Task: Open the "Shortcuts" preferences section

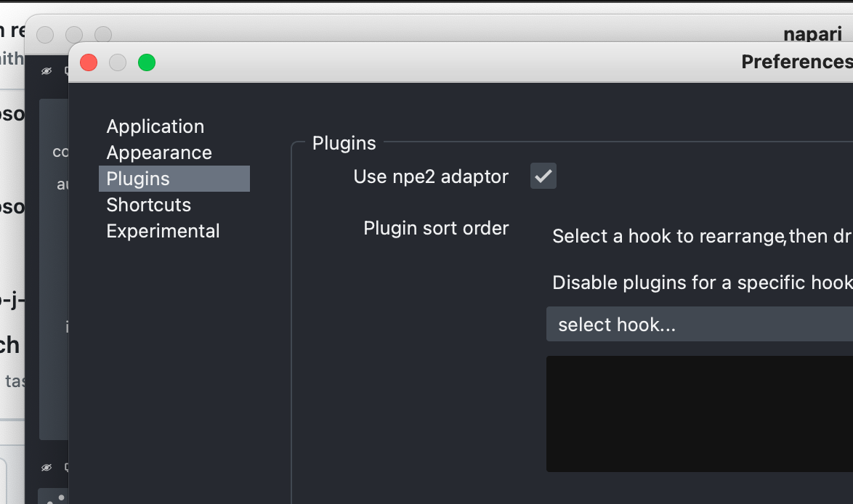Action: (148, 205)
